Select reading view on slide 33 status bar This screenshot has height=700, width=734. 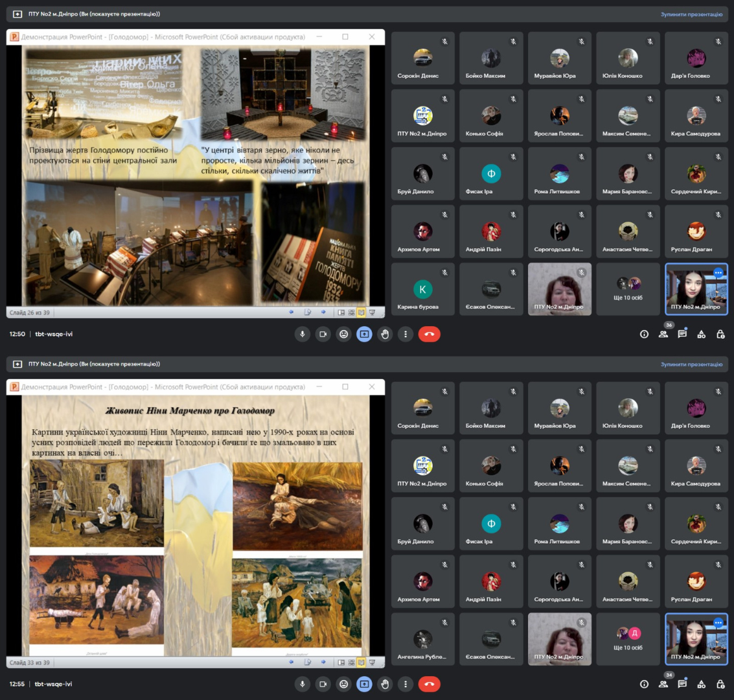coord(361,662)
